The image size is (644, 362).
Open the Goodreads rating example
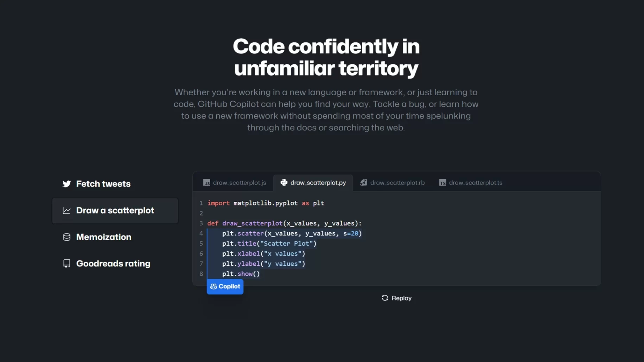click(x=113, y=264)
